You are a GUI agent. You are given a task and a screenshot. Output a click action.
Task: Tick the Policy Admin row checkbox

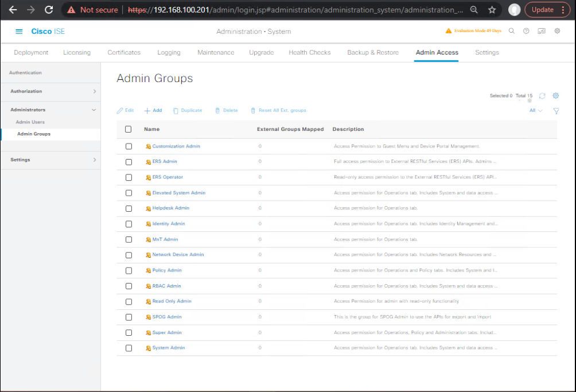click(129, 271)
